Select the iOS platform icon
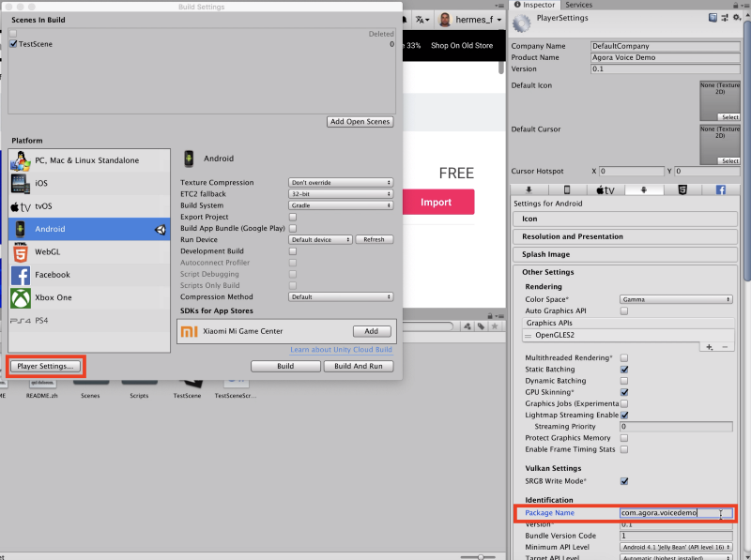This screenshot has width=751, height=560. (20, 184)
